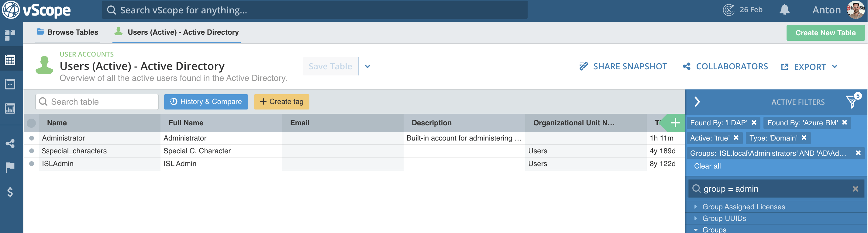
Task: Remove the Active 'true' filter
Action: (x=736, y=137)
